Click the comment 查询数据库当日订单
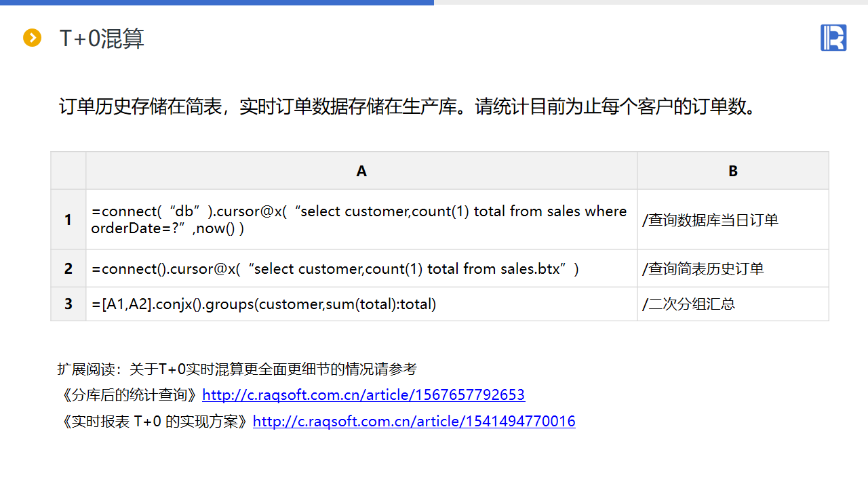The width and height of the screenshot is (868, 488). click(710, 220)
